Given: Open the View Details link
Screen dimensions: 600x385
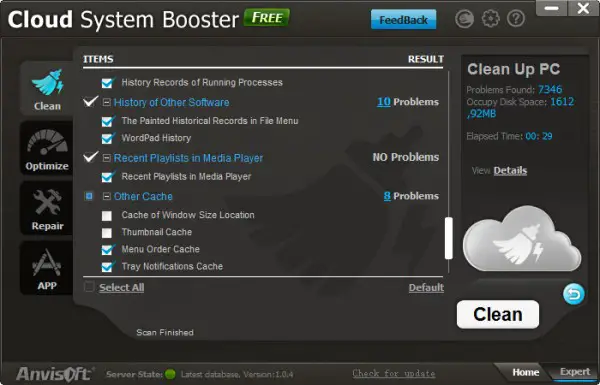Looking at the screenshot, I should point(510,171).
